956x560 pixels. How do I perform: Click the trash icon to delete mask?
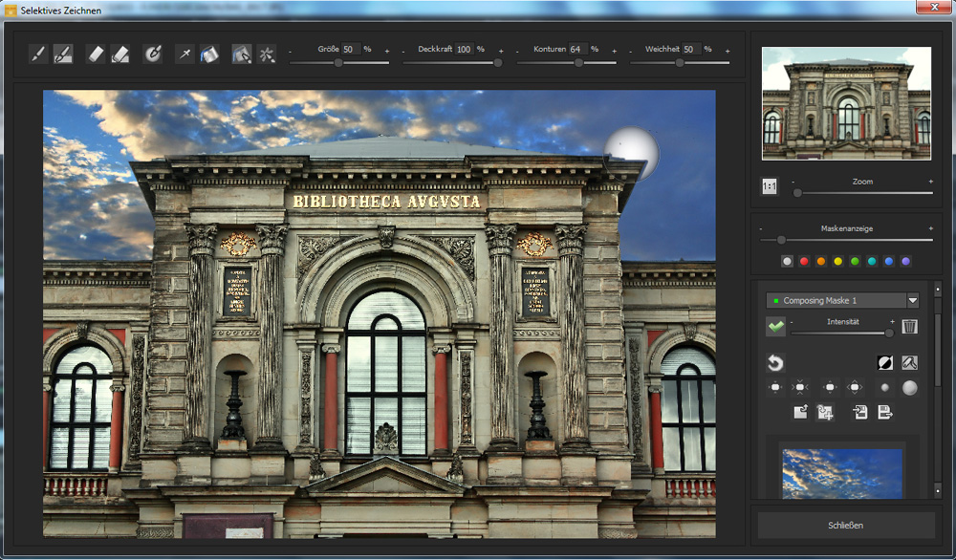coord(909,327)
